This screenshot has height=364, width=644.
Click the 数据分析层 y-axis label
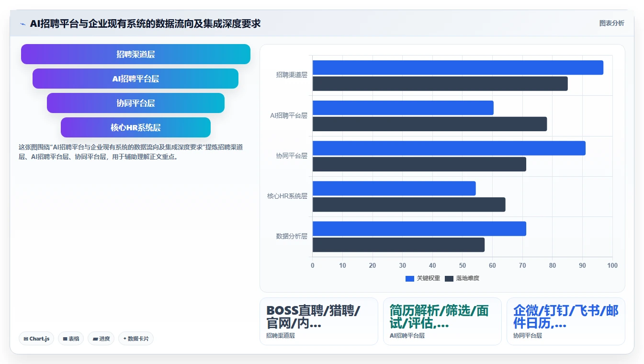pyautogui.click(x=292, y=236)
